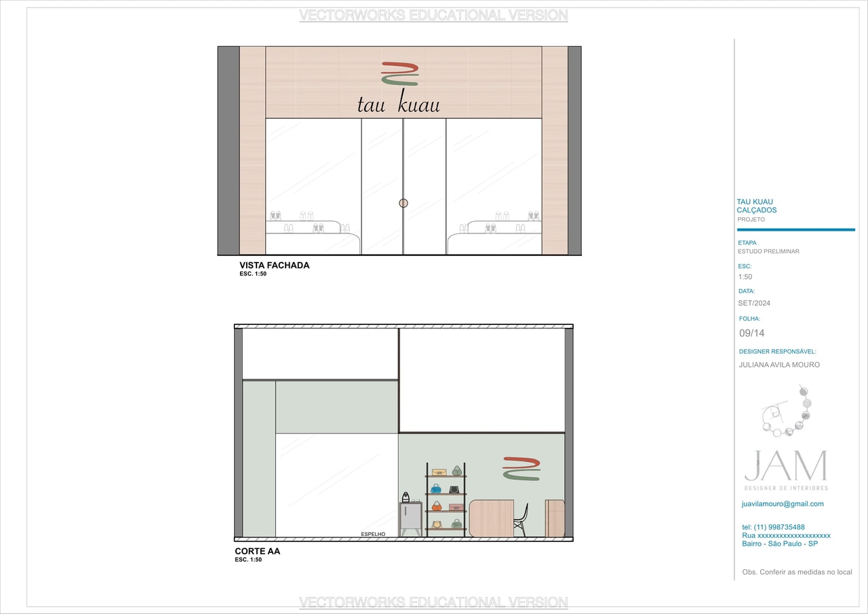Click the red-green logo above the storefront sign

click(399, 73)
